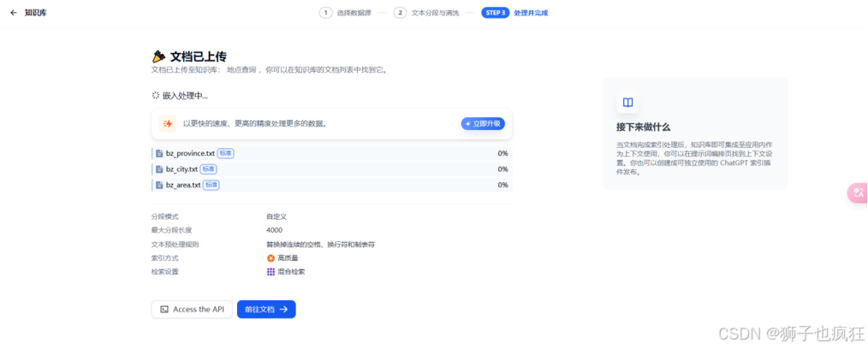Click the 0% progress of bz_city.txt
Viewport: 868px width, 349px height.
tap(502, 169)
